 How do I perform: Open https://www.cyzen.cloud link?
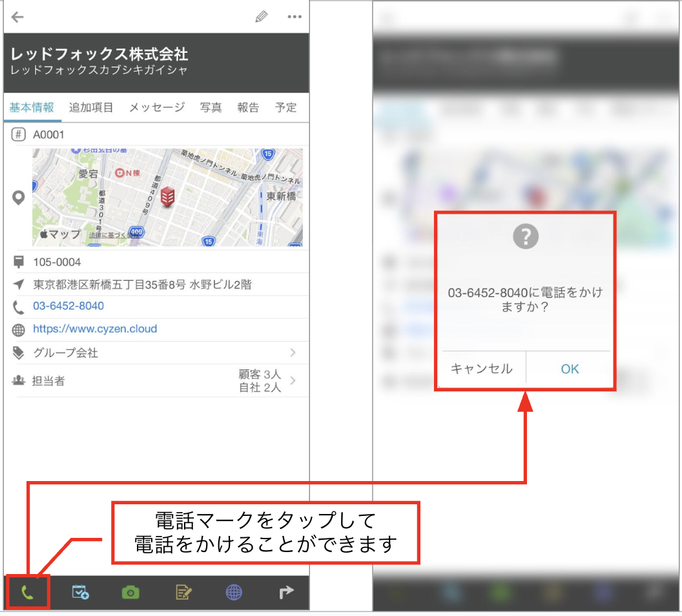tap(95, 329)
